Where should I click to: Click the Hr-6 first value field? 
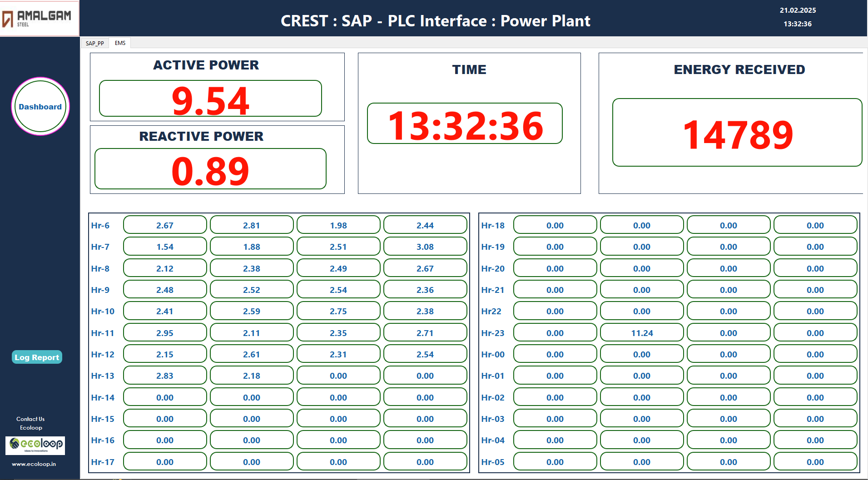click(x=165, y=224)
